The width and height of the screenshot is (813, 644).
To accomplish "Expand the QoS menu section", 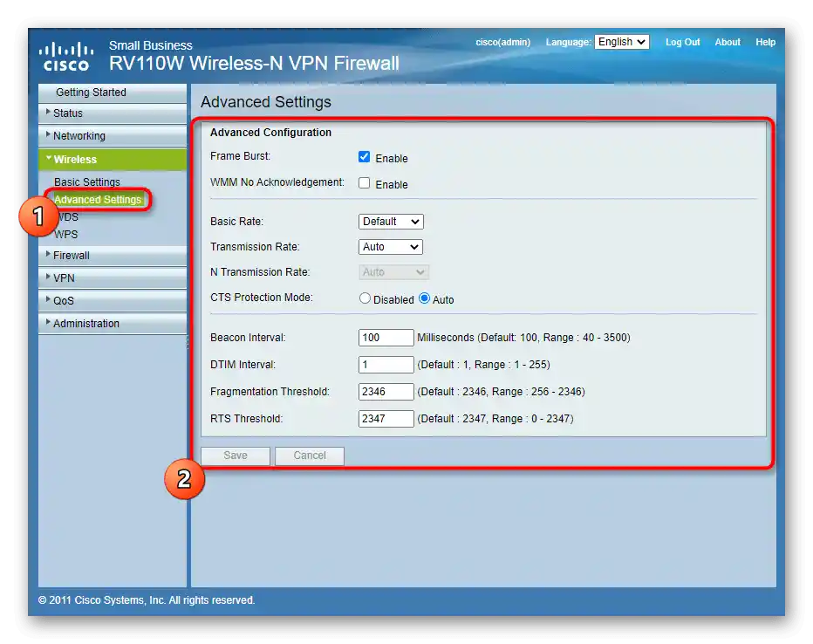I will [113, 301].
